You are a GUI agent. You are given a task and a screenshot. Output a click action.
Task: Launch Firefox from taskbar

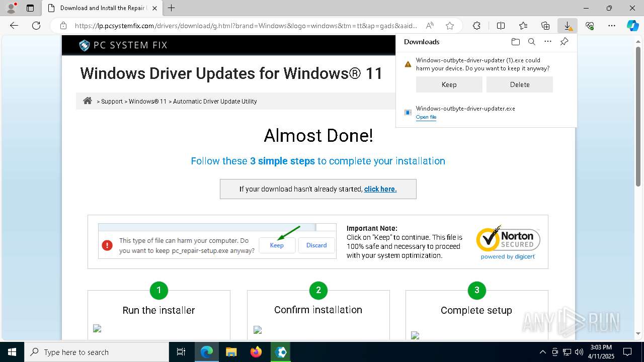click(x=256, y=352)
